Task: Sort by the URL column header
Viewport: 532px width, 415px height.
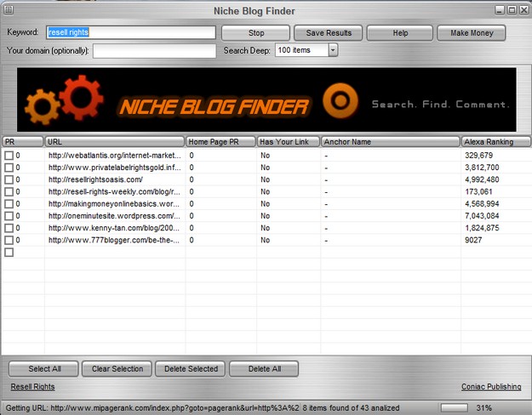Action: 115,142
